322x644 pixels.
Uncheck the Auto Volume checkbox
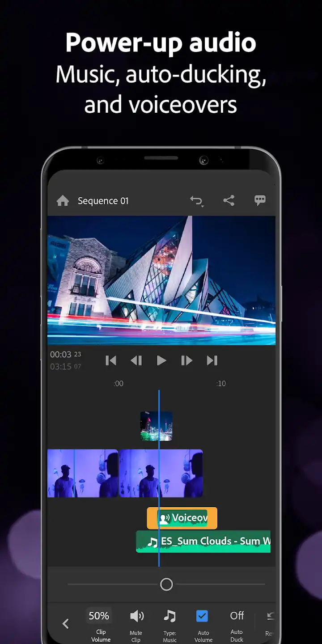pos(202,616)
